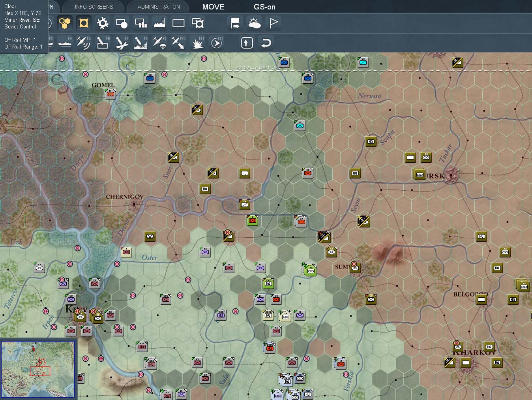
Task: Click the GS-on status label
Action: click(264, 7)
